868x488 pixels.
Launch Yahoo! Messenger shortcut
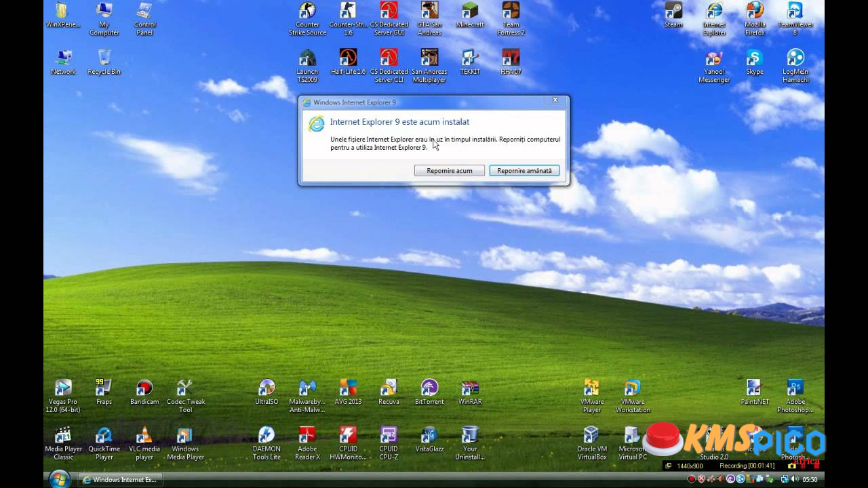pos(714,66)
